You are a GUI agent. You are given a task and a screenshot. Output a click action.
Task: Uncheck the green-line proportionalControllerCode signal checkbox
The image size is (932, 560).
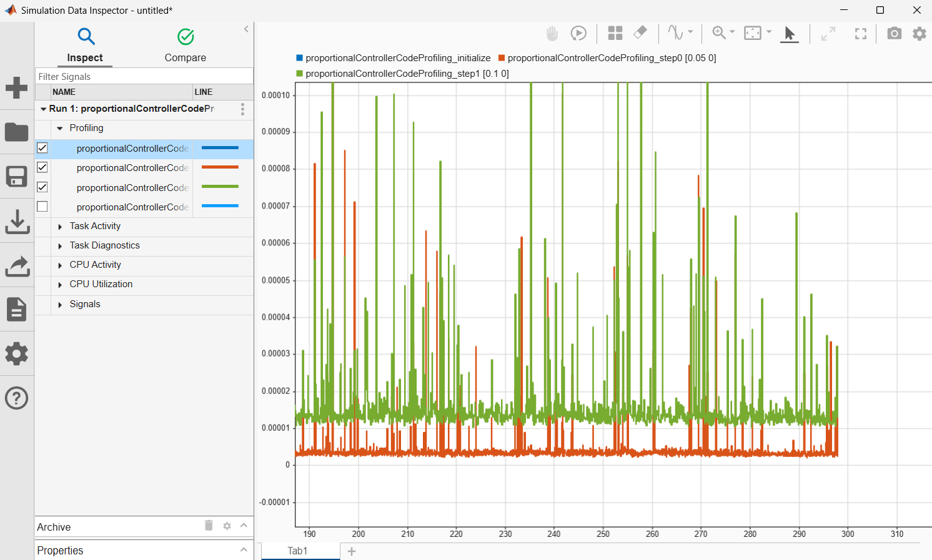(x=42, y=187)
